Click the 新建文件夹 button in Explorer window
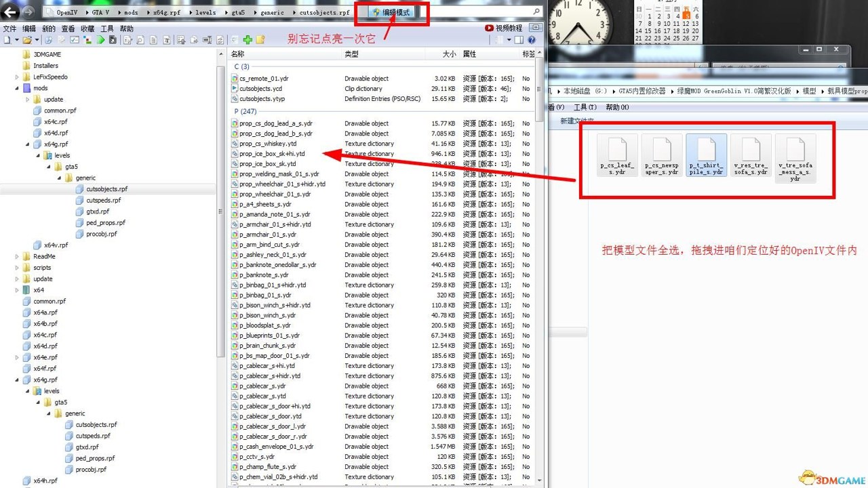The width and height of the screenshot is (868, 488). coord(577,121)
